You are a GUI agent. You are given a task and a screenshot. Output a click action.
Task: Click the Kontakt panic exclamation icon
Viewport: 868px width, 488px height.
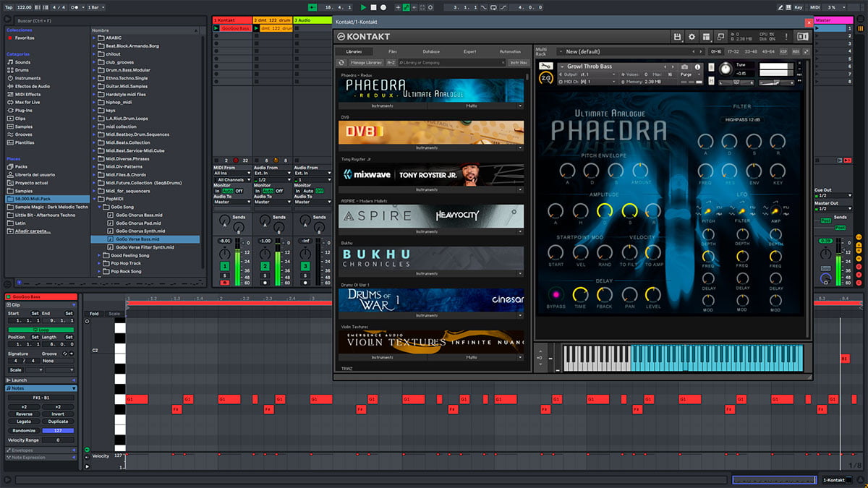coord(786,36)
